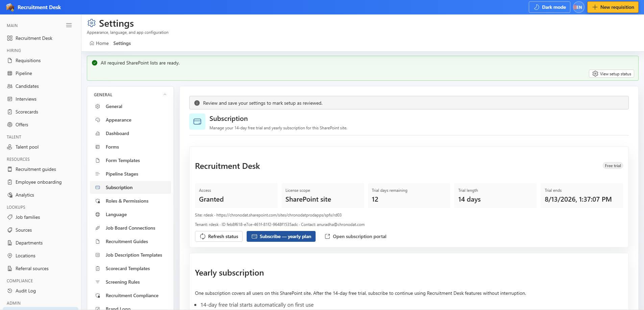
Task: Click the green check success icon
Action: tap(95, 63)
